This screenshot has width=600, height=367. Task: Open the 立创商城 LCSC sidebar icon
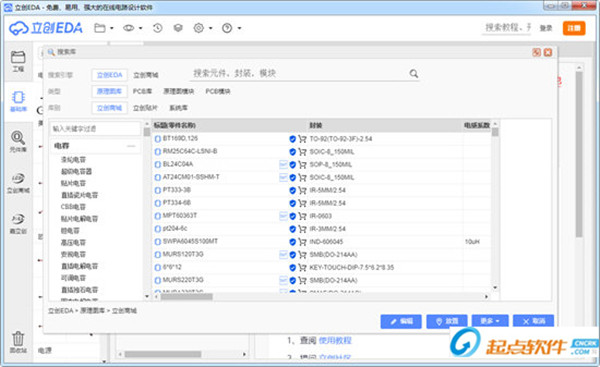click(x=18, y=183)
